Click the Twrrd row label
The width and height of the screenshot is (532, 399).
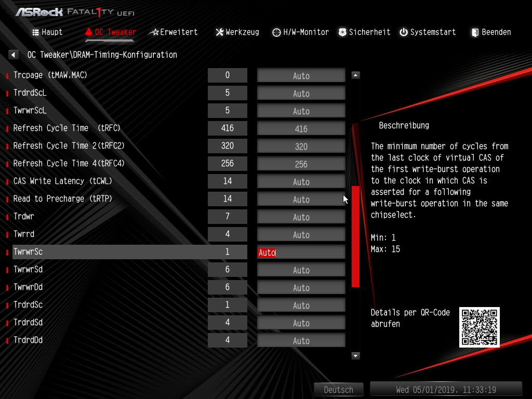24,234
